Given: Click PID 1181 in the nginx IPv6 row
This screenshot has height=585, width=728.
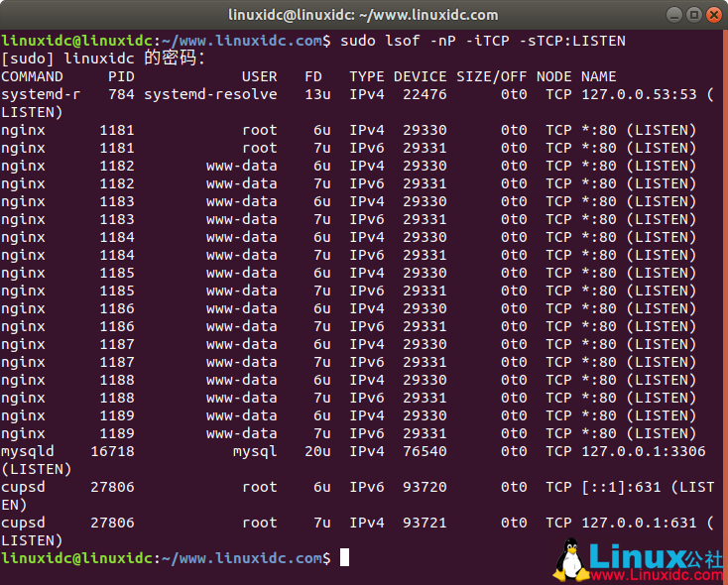Looking at the screenshot, I should point(117,148).
